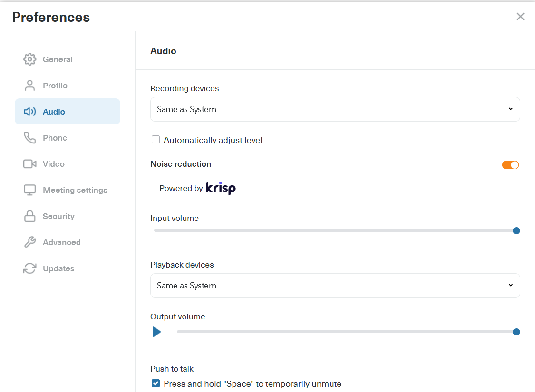Uncheck press and hold Space to unmute
535x392 pixels.
[156, 383]
